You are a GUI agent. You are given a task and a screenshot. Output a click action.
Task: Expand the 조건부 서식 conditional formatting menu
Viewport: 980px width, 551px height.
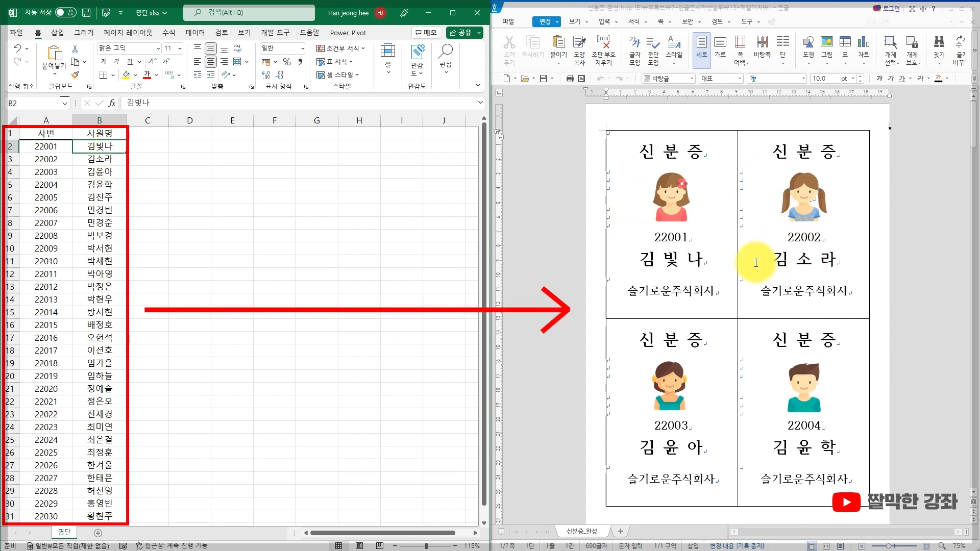click(340, 48)
